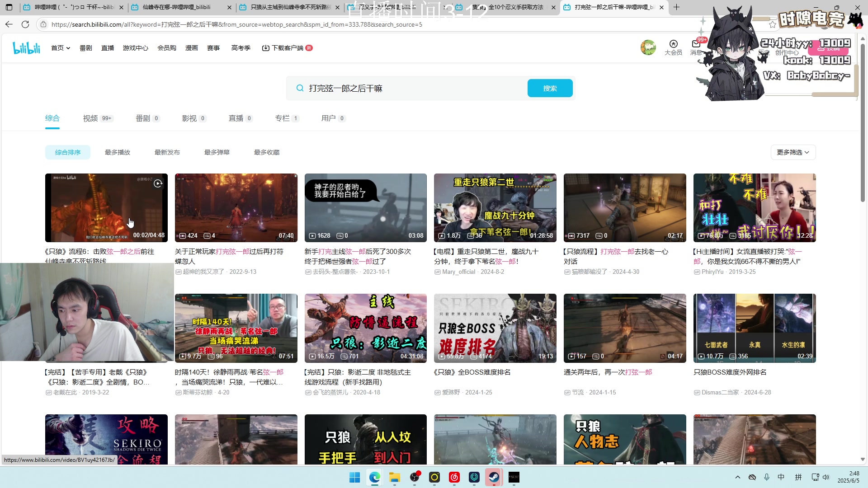Select 综合排序 sort option
The image size is (868, 488).
[x=68, y=152]
